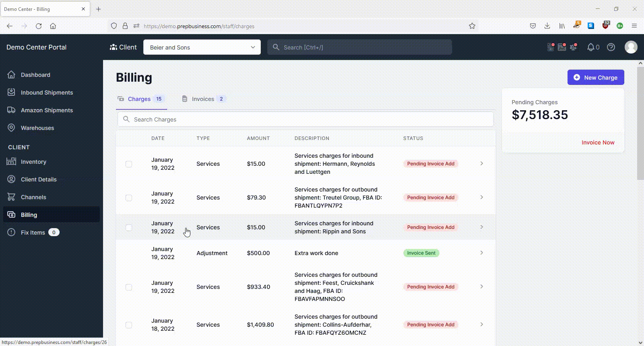644x346 pixels.
Task: Switch to the Invoices tab
Action: (x=204, y=99)
